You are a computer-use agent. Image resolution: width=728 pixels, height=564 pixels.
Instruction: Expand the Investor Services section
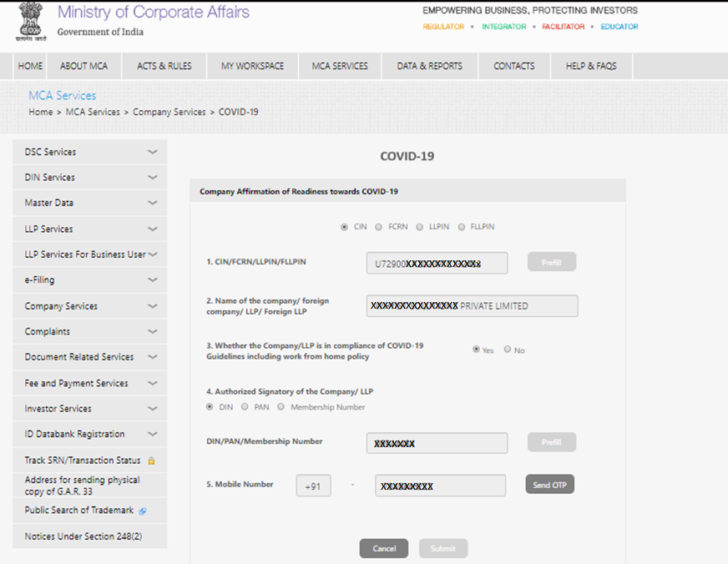(89, 409)
